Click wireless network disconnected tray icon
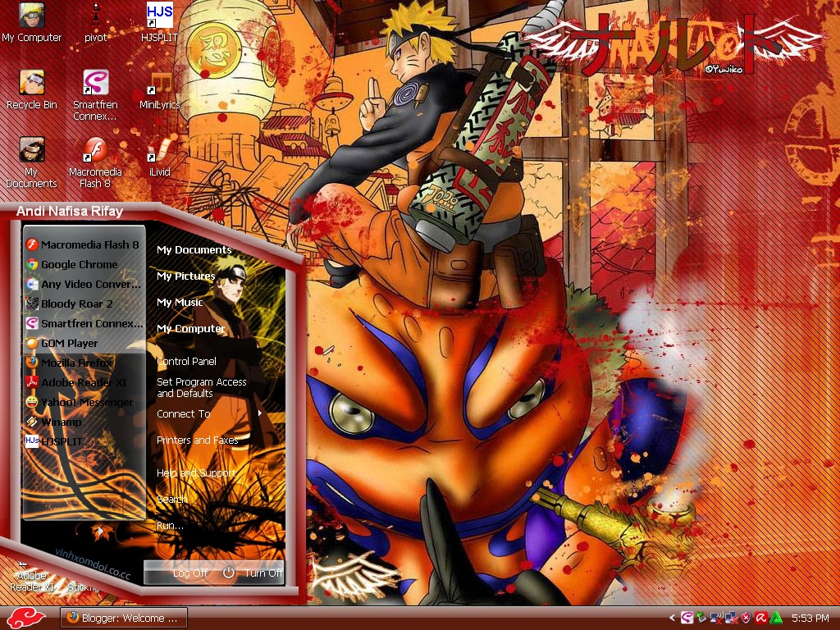This screenshot has height=630, width=840. (715, 619)
